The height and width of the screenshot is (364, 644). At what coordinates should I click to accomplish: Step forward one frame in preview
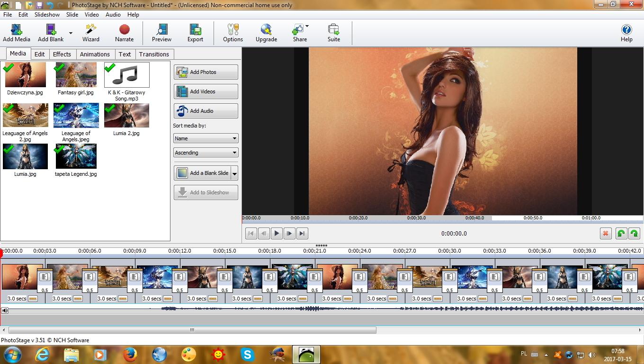(x=289, y=233)
